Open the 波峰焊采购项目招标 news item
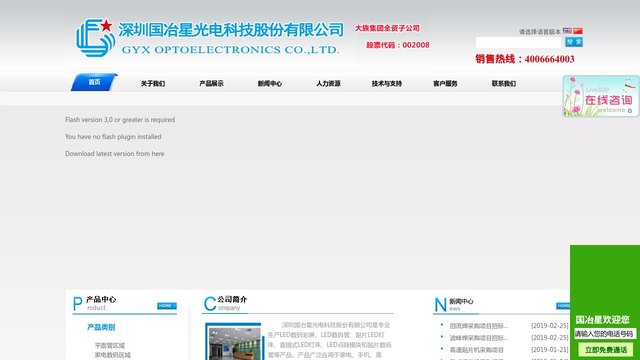640x360 pixels. click(x=478, y=338)
